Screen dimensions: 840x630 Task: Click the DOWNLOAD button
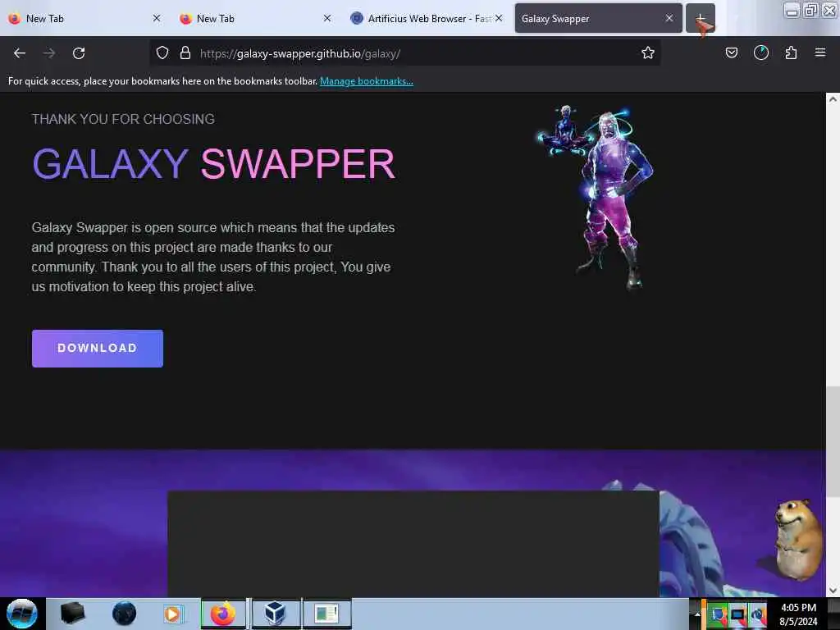click(x=98, y=348)
